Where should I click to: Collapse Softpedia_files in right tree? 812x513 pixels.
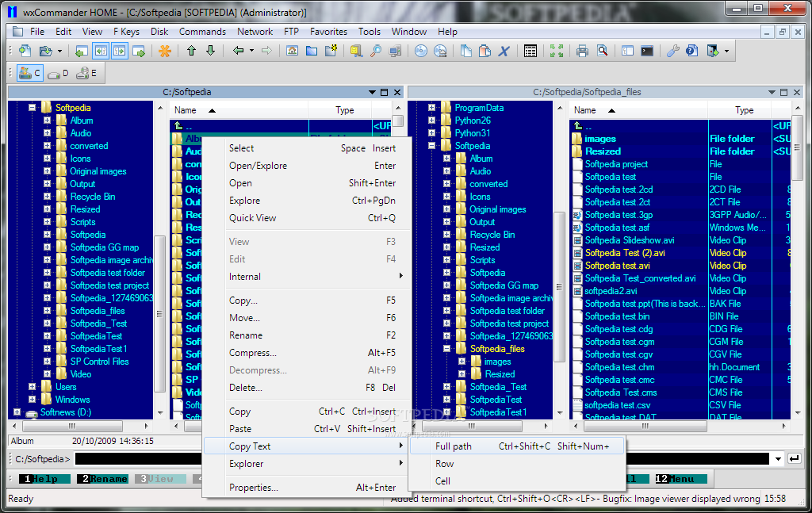point(446,349)
